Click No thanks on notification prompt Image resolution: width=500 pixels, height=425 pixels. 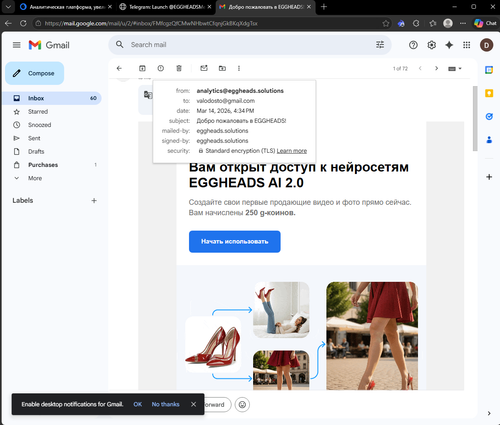coord(165,404)
